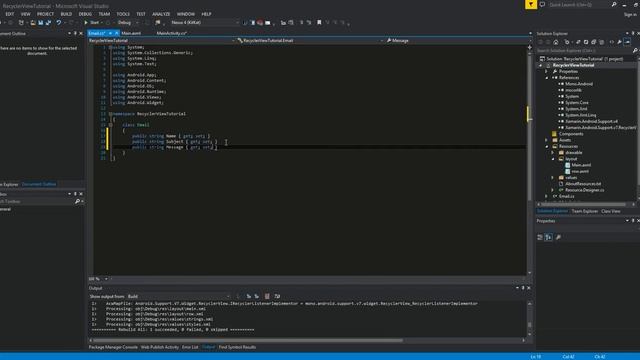Click the Toolbox search magnifier icon
Image resolution: width=640 pixels, height=360 pixels.
77,202
